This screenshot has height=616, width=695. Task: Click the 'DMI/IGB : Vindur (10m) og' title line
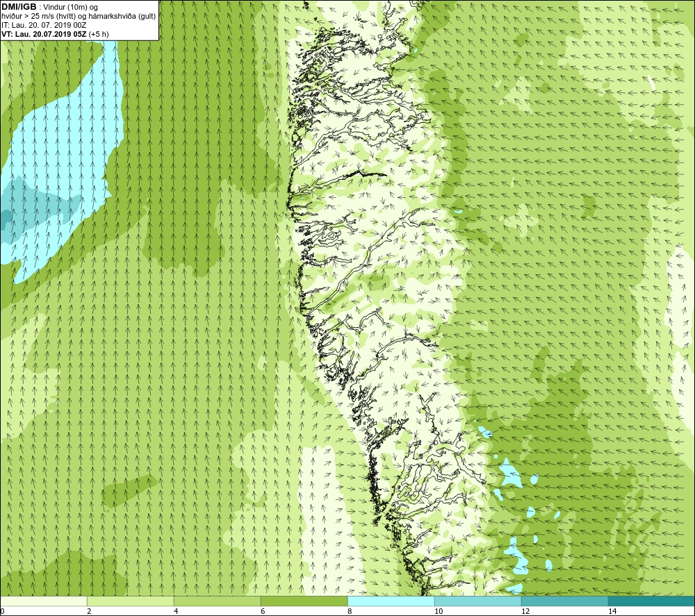49,7
